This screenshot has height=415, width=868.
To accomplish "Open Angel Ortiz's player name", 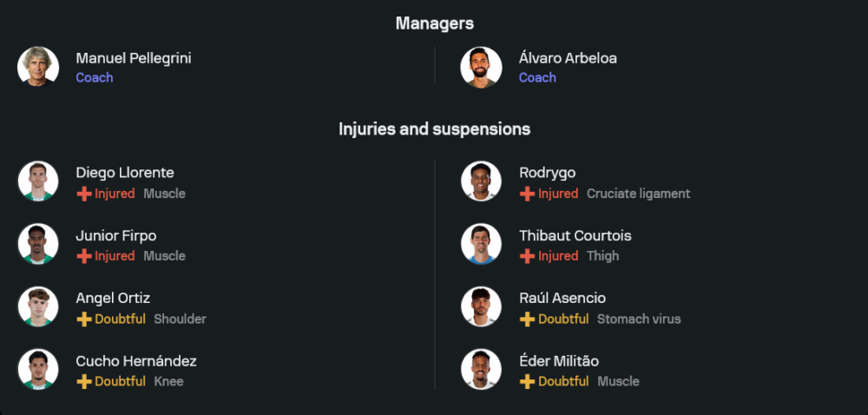I will click(x=113, y=298).
